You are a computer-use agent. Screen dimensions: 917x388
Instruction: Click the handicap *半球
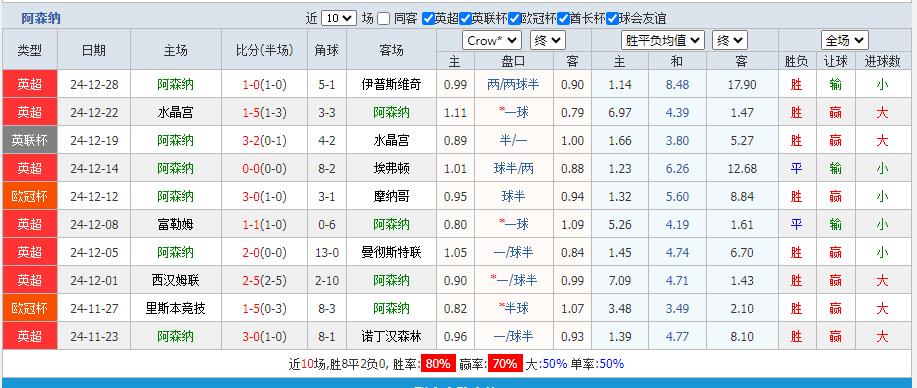click(x=513, y=308)
